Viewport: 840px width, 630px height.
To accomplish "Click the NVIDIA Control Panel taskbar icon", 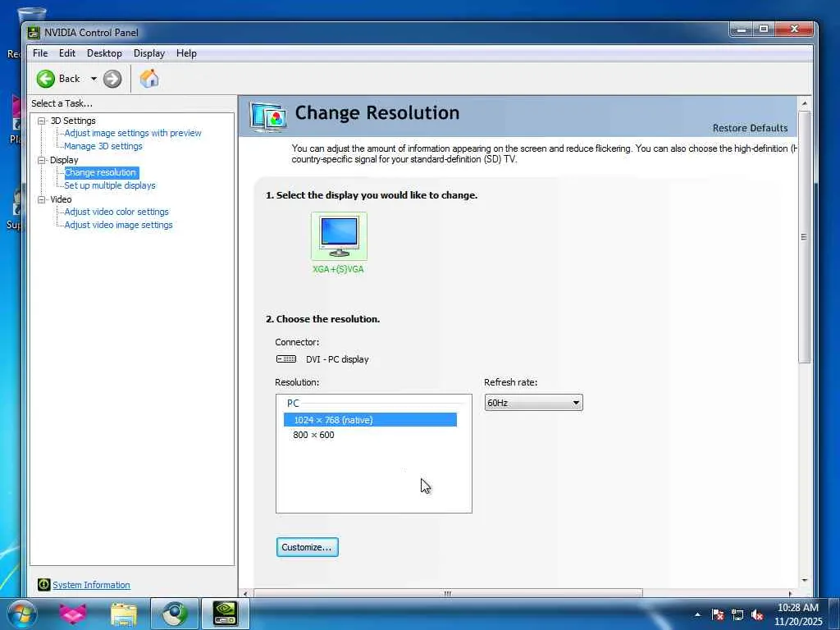I will tap(225, 614).
